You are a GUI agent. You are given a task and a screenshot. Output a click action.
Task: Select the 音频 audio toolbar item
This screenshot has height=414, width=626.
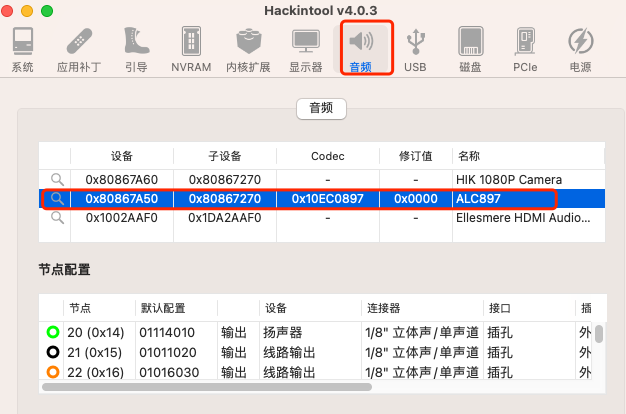360,49
